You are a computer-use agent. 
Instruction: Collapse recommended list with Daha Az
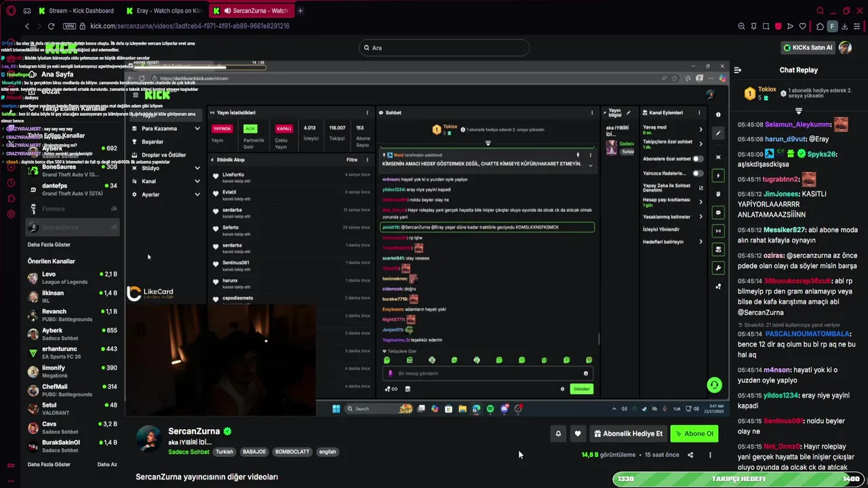click(107, 464)
